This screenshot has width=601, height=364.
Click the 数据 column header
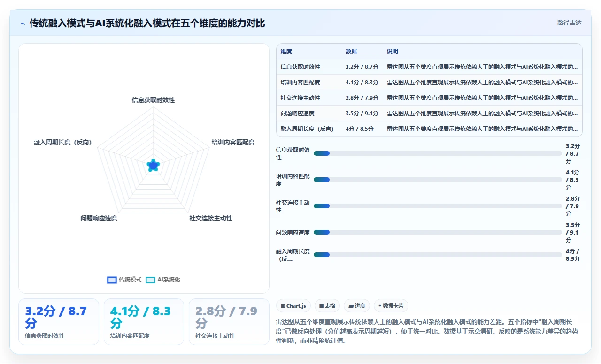point(351,52)
